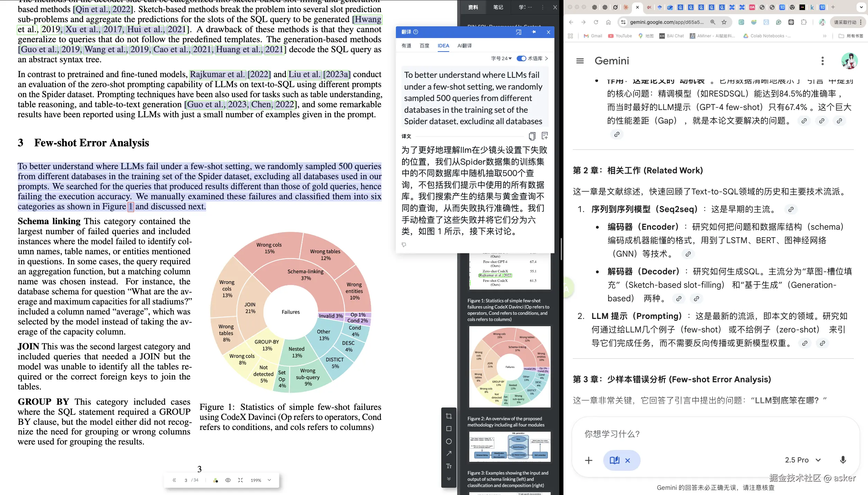Copy the translated text
Viewport: 868px width, 495px height.
click(532, 136)
